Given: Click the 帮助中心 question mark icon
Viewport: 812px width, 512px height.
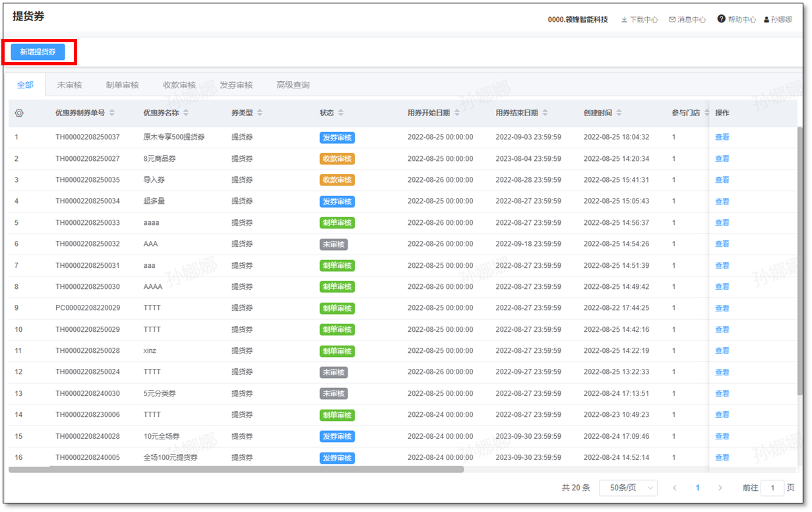Looking at the screenshot, I should (x=721, y=19).
